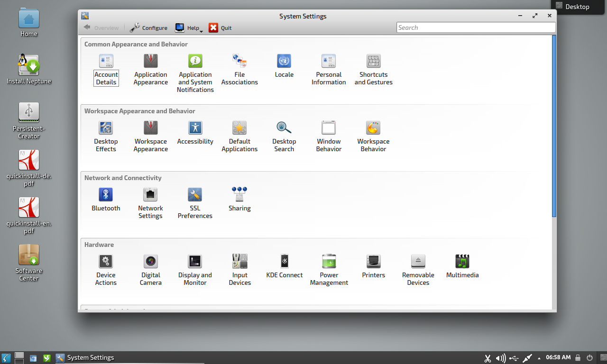
Task: Open Accessibility settings
Action: coord(195,133)
